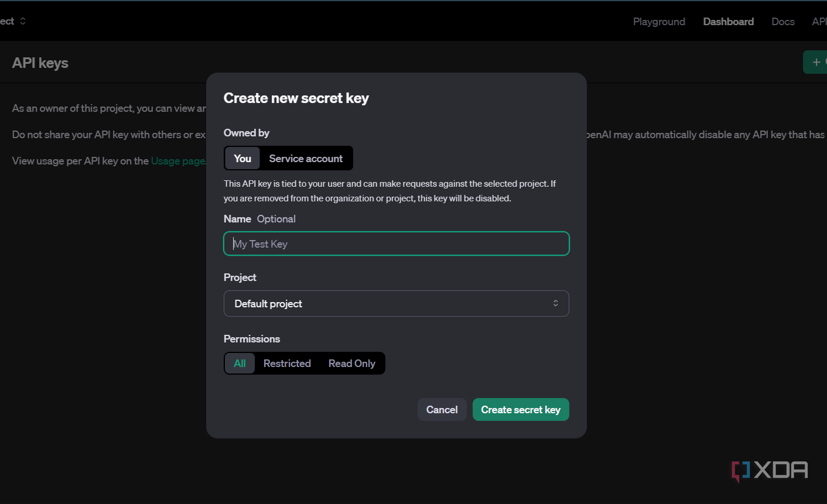The height and width of the screenshot is (504, 827).
Task: Choose the "Read Only" permissions option
Action: pos(352,364)
